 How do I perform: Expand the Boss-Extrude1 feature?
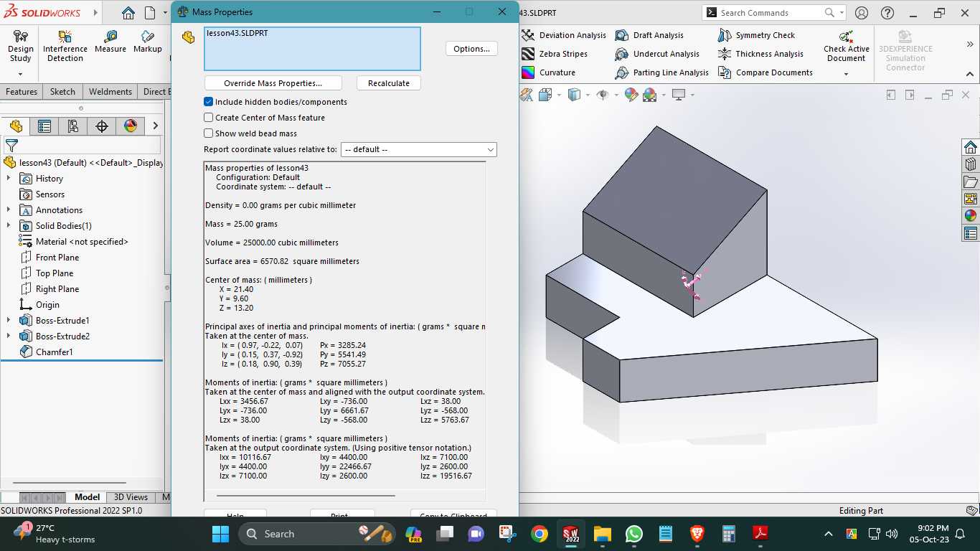[9, 321]
